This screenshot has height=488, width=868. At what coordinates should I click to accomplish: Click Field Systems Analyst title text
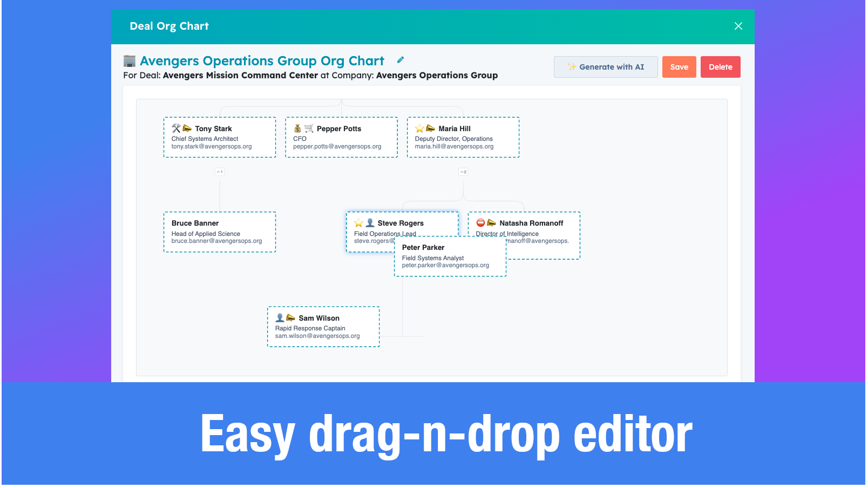click(433, 258)
